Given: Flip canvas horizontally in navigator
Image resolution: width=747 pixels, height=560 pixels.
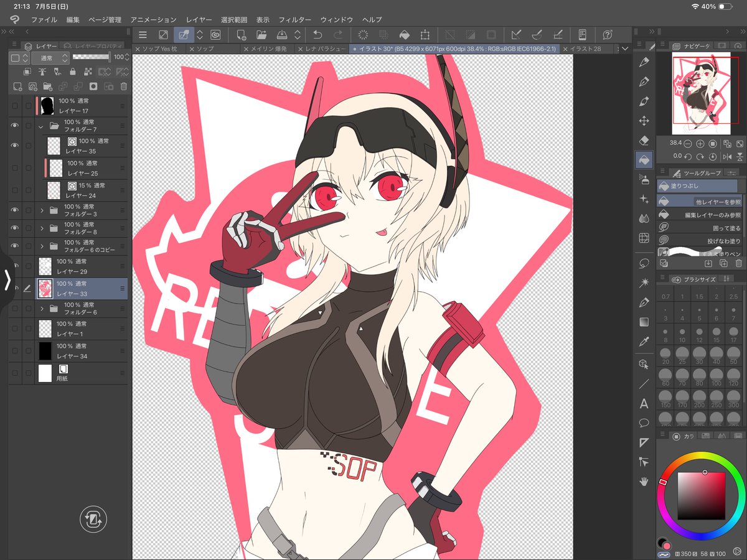Looking at the screenshot, I should tap(727, 156).
